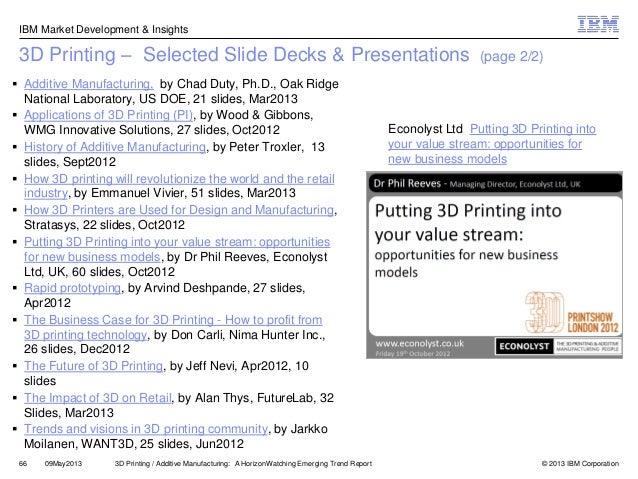Open Econolyst Ltd value stream link above thumbnail

tap(492, 144)
